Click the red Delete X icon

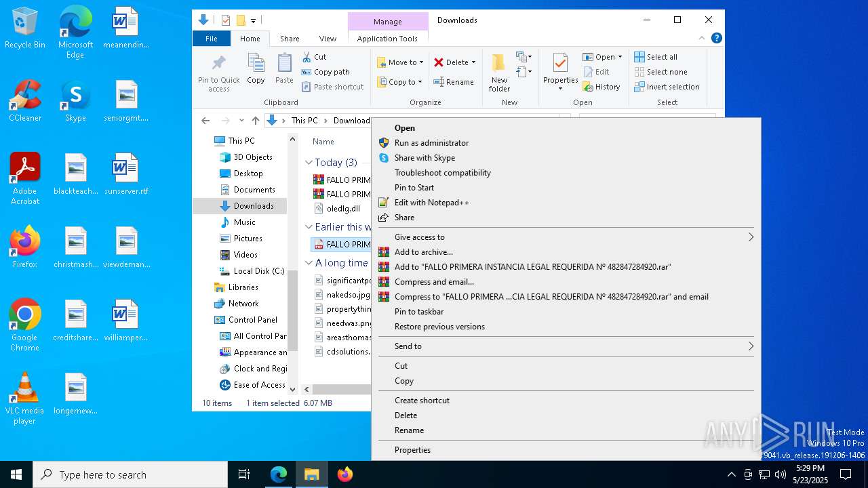click(439, 62)
